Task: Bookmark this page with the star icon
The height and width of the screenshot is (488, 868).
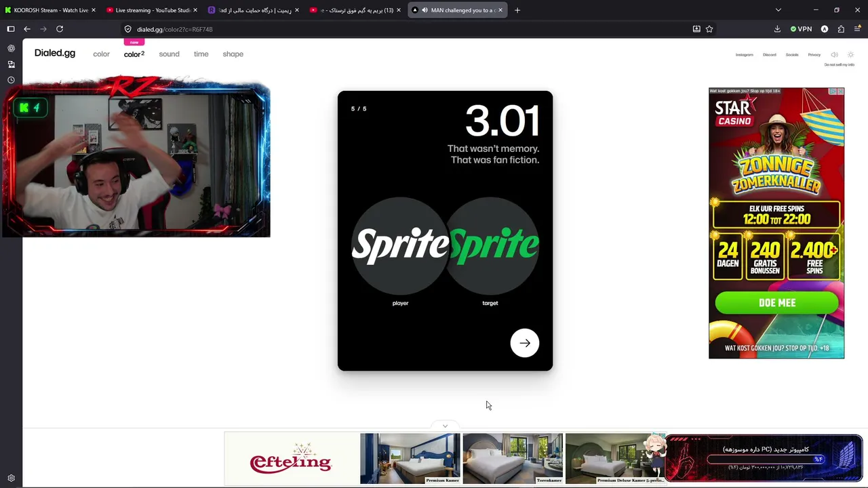Action: [709, 29]
